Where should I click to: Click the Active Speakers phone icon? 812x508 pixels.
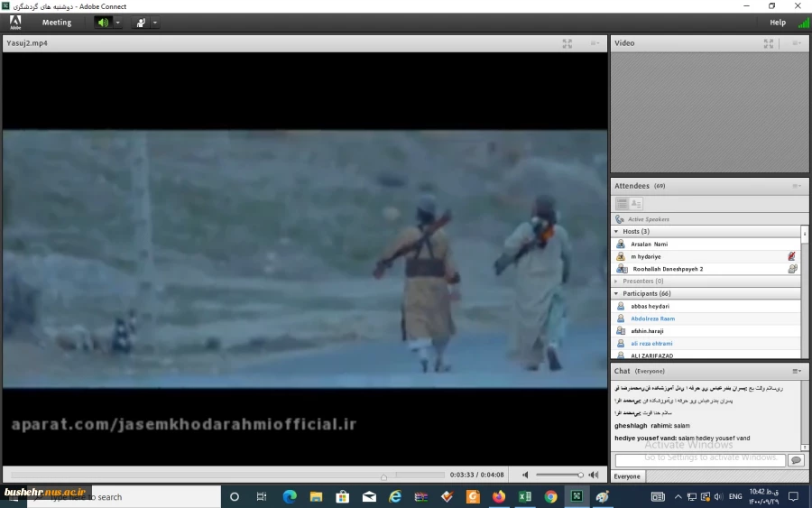point(620,219)
